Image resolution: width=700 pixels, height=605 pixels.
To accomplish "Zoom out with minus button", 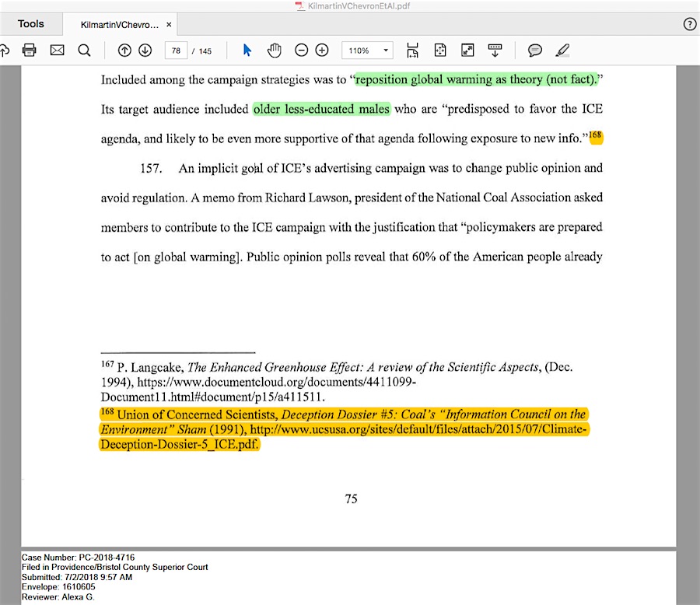I will click(x=302, y=51).
